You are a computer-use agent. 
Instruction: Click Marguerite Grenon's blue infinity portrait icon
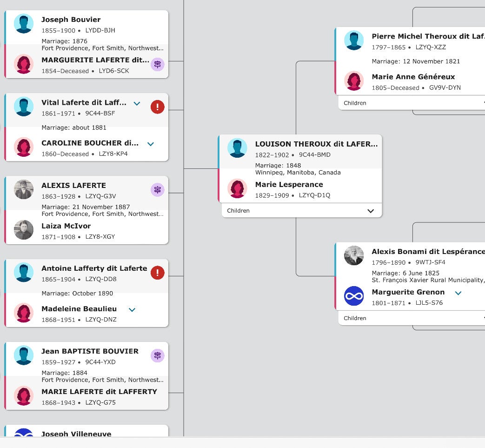click(x=353, y=296)
